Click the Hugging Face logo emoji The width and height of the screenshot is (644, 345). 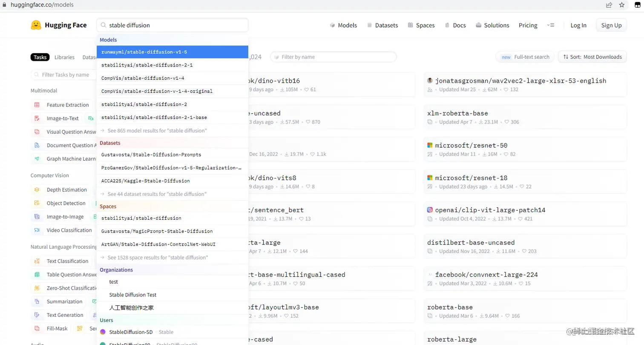pos(36,25)
